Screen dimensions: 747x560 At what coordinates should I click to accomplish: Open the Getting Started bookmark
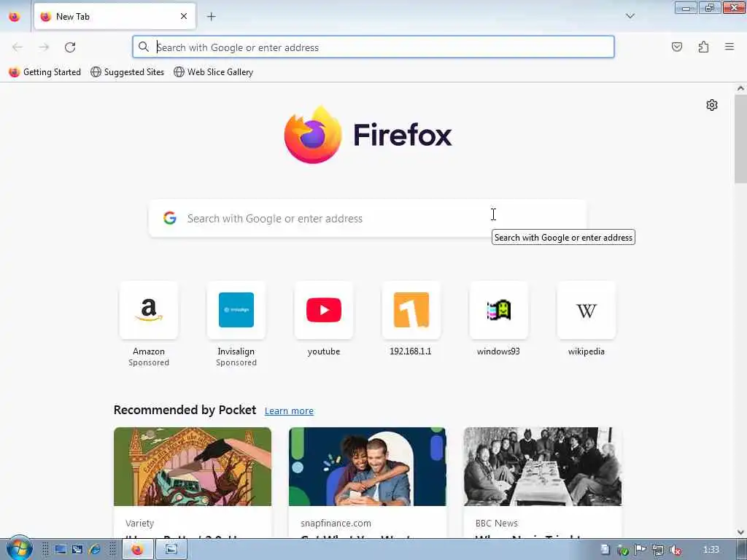(45, 72)
